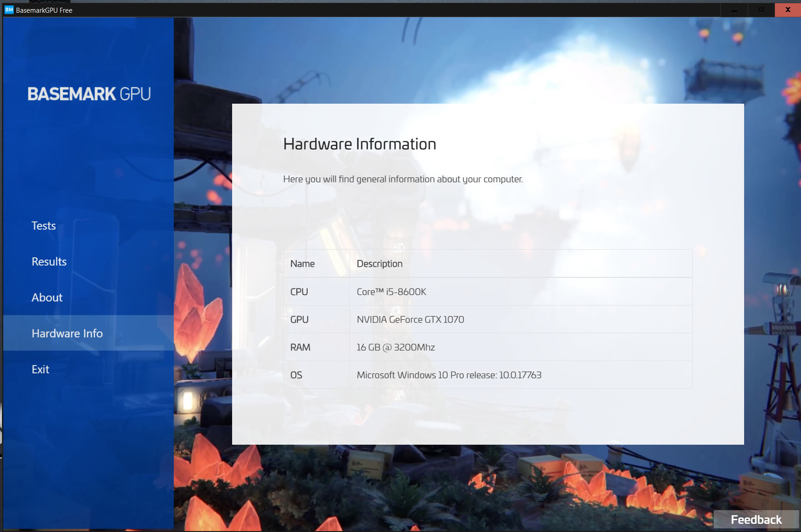
Task: Click the Feedback button
Action: tap(756, 519)
